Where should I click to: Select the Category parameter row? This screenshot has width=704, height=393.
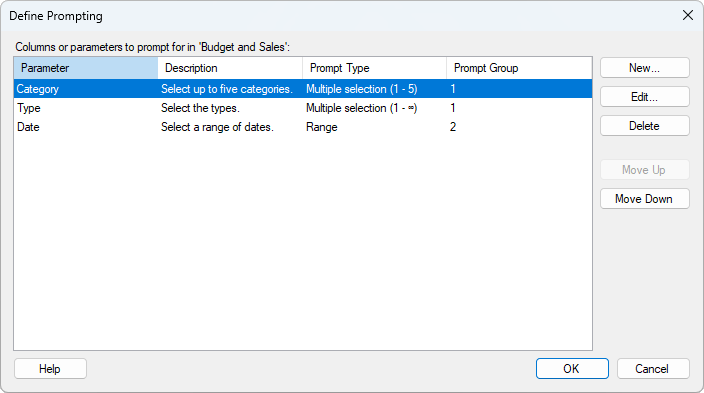303,89
